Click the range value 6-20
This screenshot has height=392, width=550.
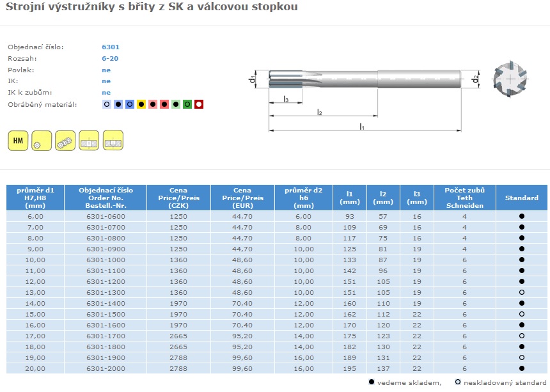coord(110,59)
